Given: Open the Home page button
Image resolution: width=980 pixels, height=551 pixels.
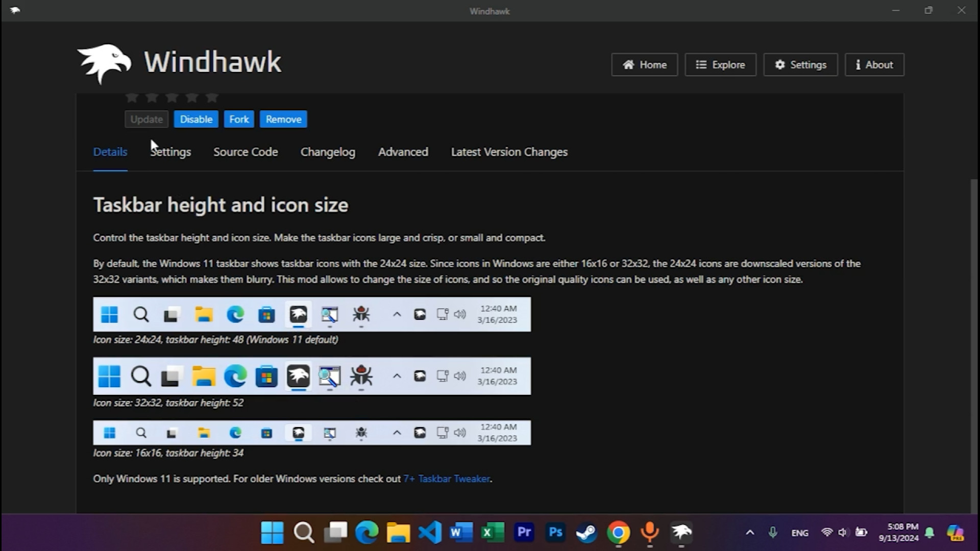Looking at the screenshot, I should (644, 65).
